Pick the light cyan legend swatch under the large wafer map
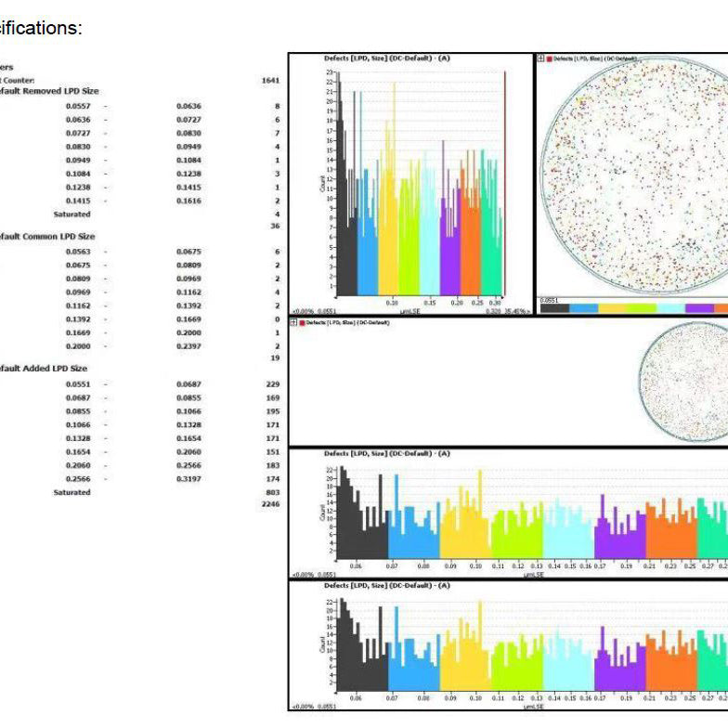Screen dimensions: 728x728 pos(670,308)
